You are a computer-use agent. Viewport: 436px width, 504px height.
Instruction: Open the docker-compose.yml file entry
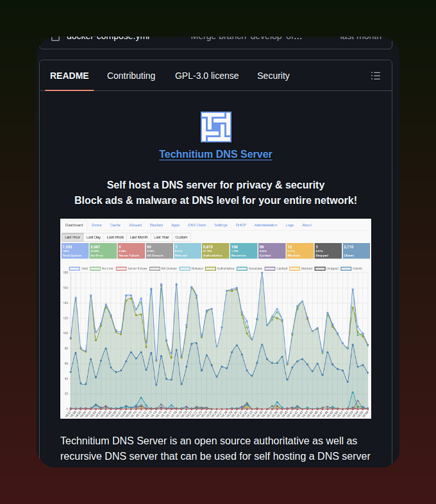pos(108,37)
